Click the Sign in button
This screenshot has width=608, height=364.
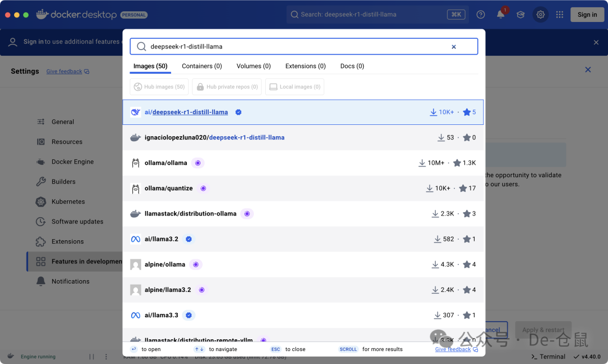tap(587, 14)
